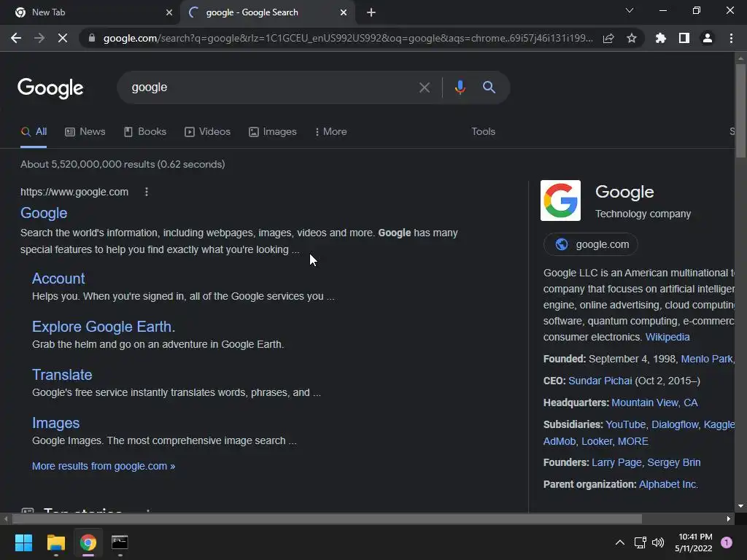747x560 pixels.
Task: Click the Google logo on results page
Action: tap(50, 87)
